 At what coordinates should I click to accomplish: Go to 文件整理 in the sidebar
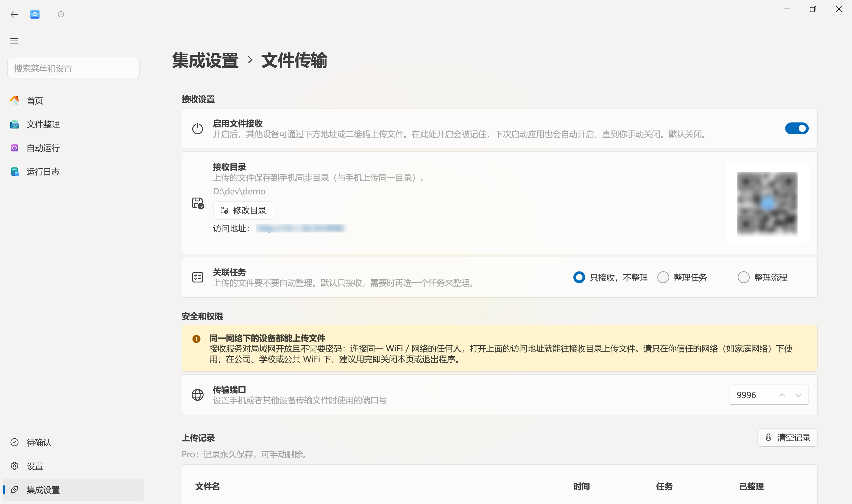coord(73,124)
